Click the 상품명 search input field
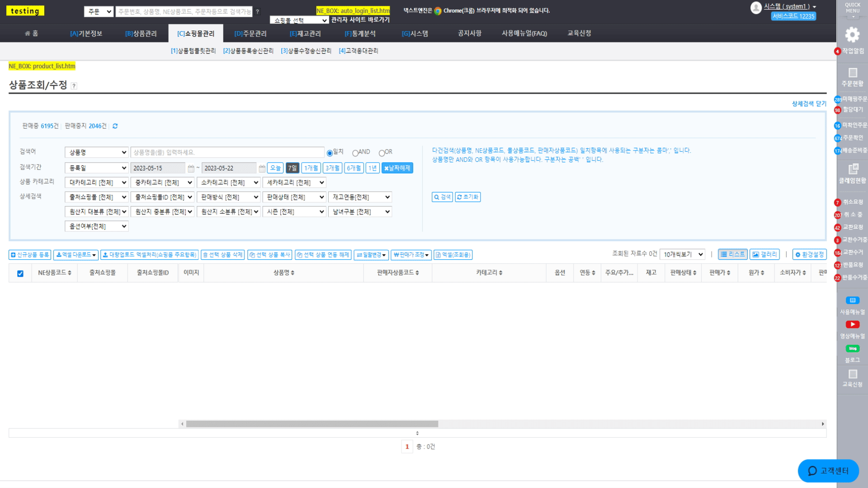 227,153
